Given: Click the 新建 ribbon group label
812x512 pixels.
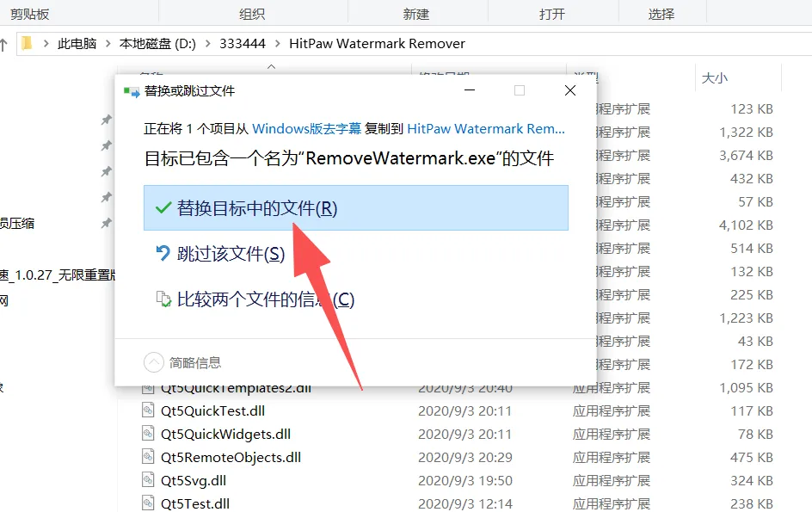Looking at the screenshot, I should 416,14.
